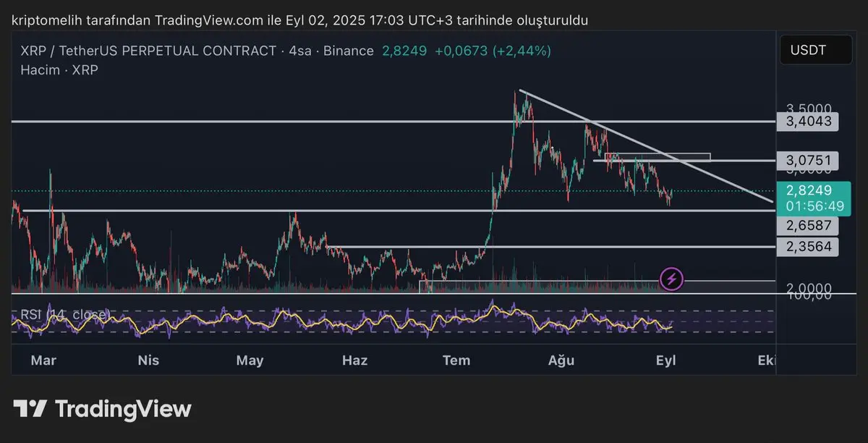Click the Ağu month on time axis
The height and width of the screenshot is (443, 868).
pyautogui.click(x=561, y=360)
